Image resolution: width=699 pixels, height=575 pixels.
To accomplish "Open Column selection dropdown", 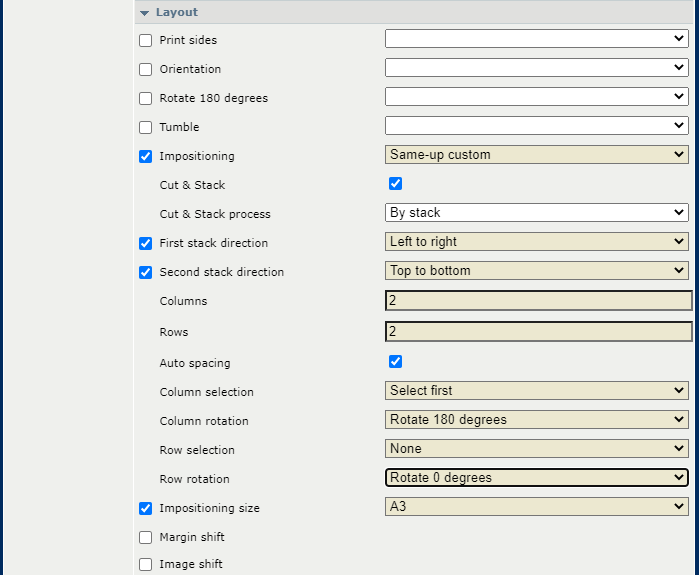I will (x=536, y=391).
